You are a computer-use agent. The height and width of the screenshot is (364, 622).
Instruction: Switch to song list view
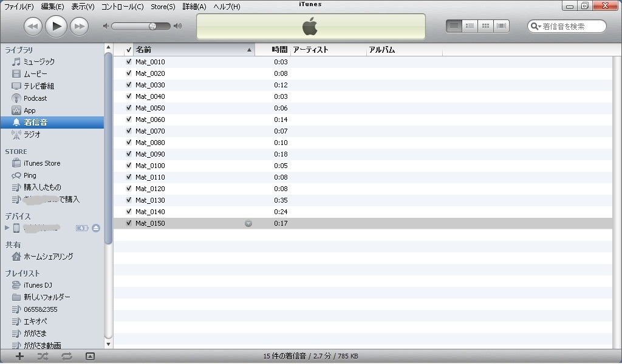click(x=454, y=26)
